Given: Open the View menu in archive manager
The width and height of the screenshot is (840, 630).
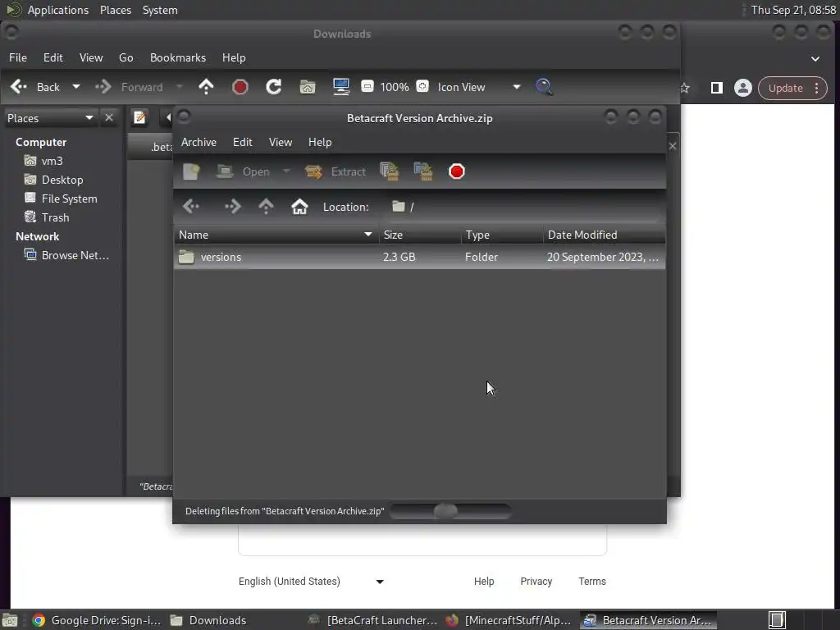Looking at the screenshot, I should pos(281,142).
